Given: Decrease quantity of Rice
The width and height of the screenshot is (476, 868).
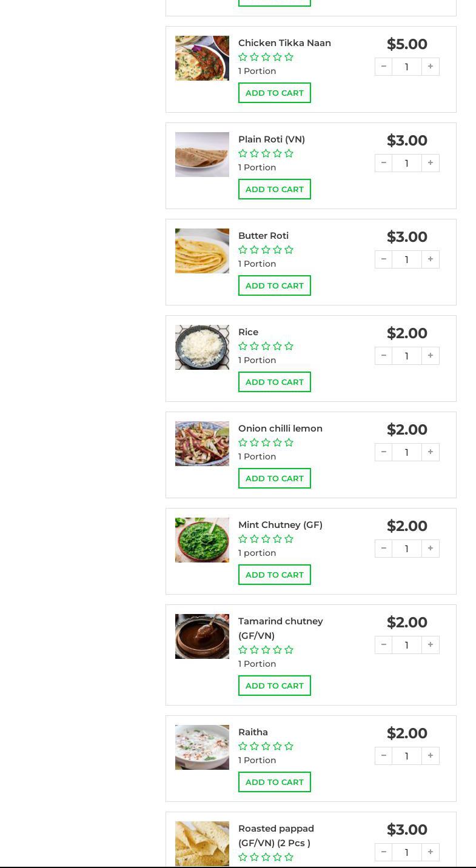Looking at the screenshot, I should (x=383, y=356).
